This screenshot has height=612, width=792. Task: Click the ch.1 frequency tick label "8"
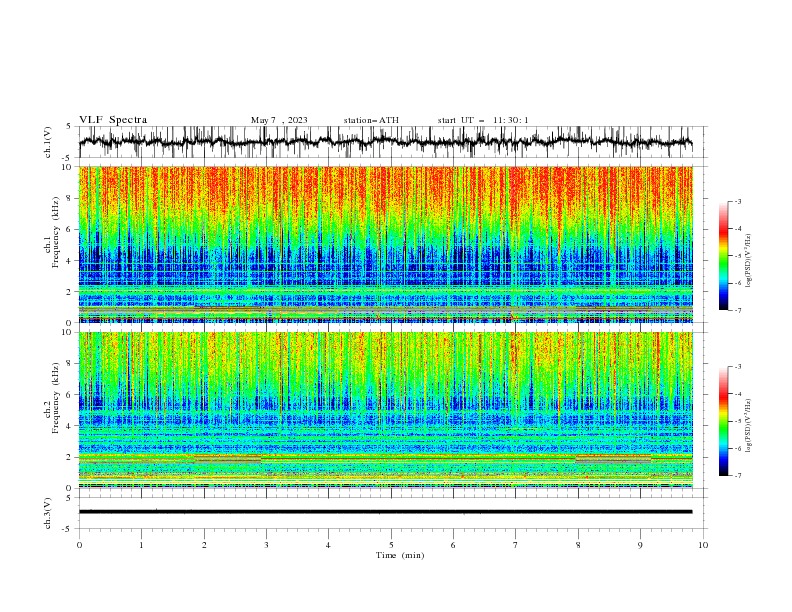pos(70,198)
